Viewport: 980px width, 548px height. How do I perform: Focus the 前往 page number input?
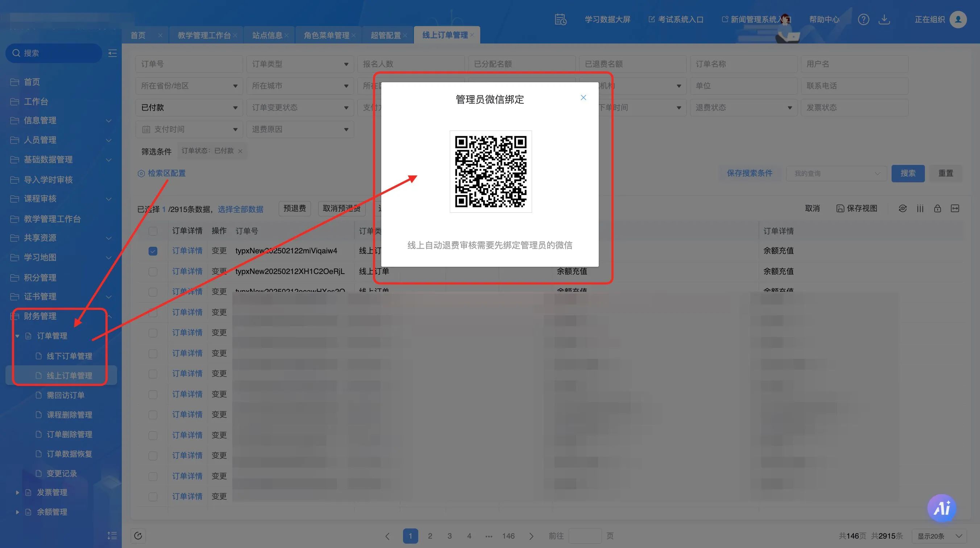(585, 536)
